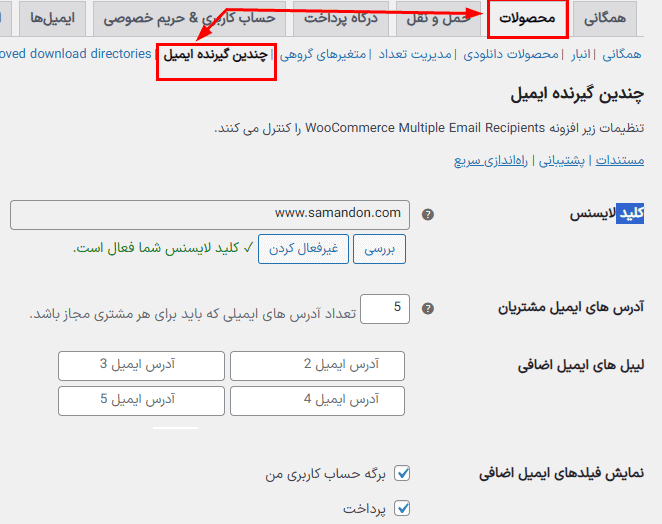This screenshot has height=524, width=662.
Task: Go to انبار sub-section link
Action: 581,54
